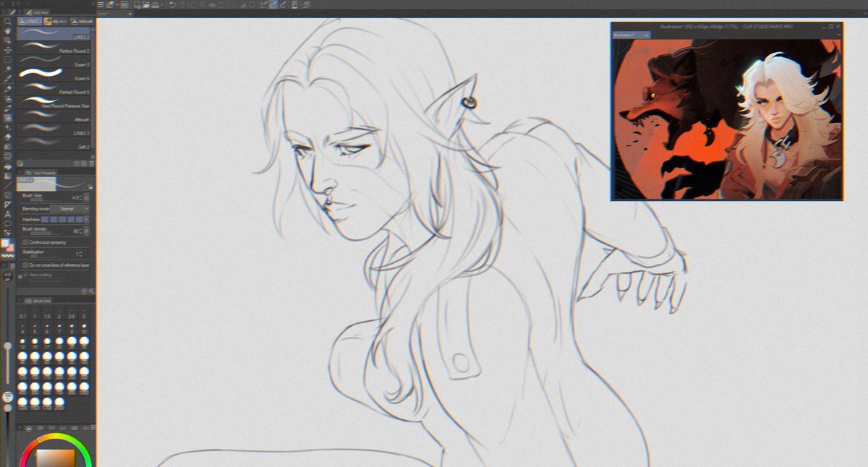
Task: Select the Move layer tool
Action: point(7,50)
